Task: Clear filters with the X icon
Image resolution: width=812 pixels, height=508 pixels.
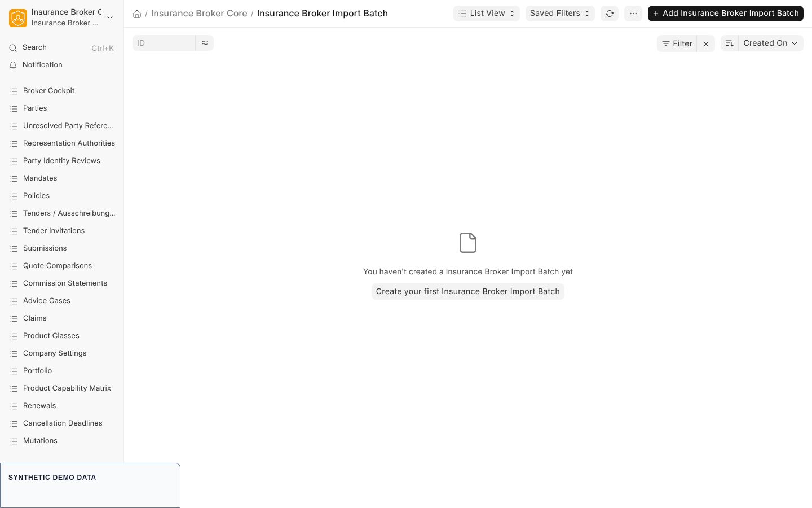Action: click(x=706, y=43)
